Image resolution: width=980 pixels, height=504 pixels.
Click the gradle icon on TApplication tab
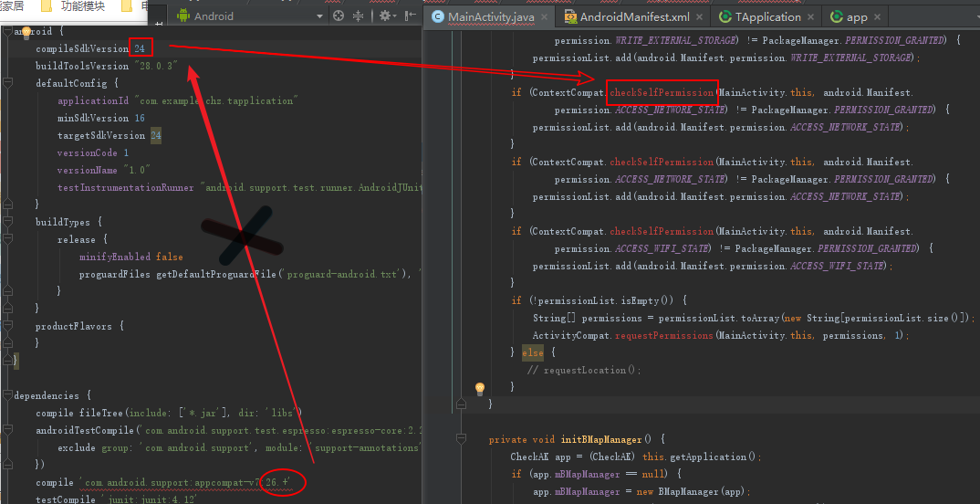coord(725,16)
